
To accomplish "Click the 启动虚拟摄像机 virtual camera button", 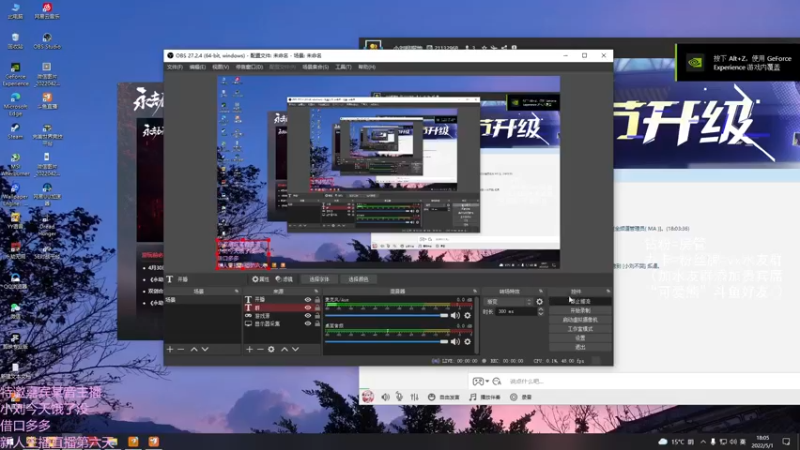I will click(580, 320).
